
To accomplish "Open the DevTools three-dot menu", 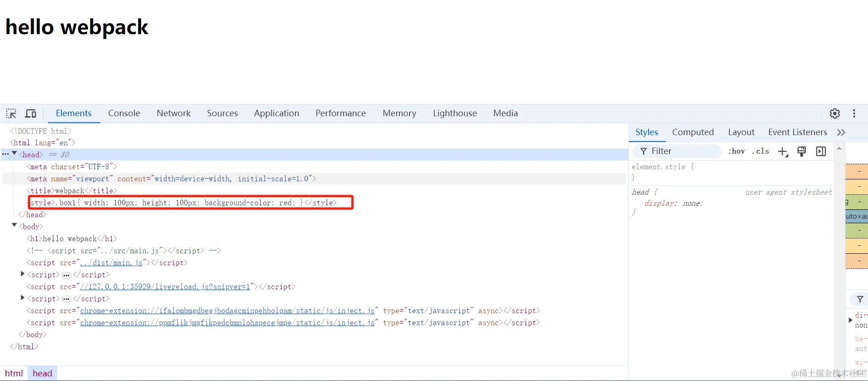I will [x=854, y=113].
